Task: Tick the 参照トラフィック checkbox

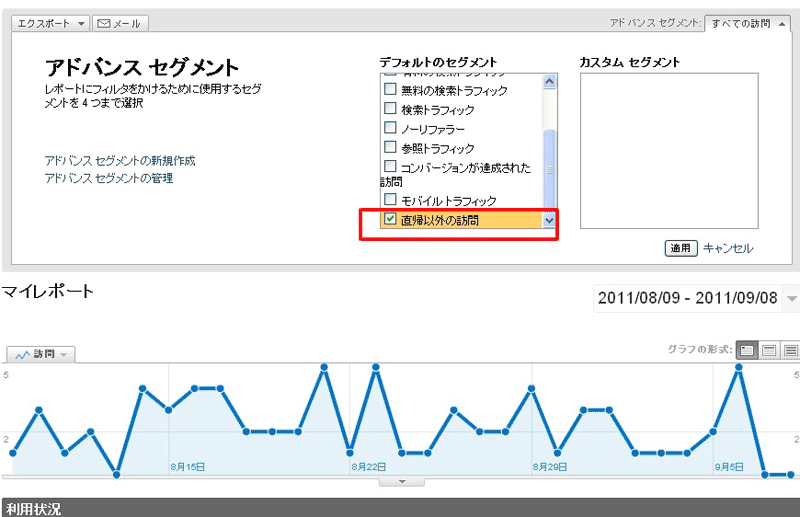Action: (391, 148)
